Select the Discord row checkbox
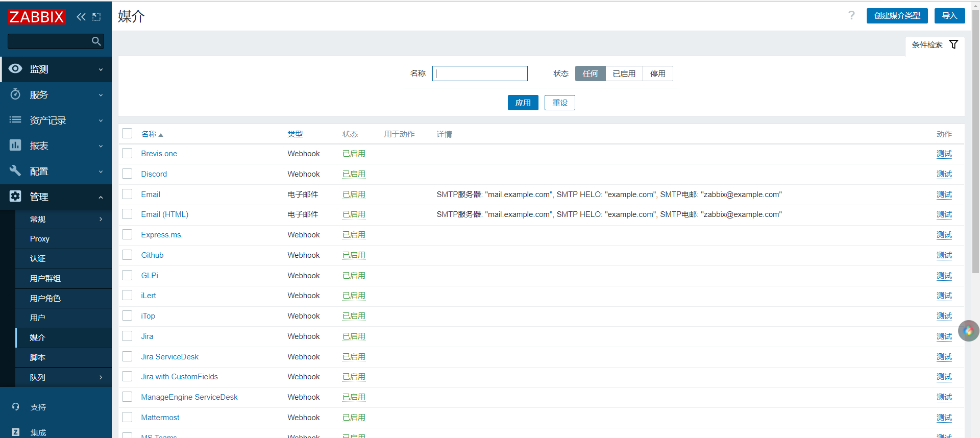The image size is (980, 438). click(127, 174)
